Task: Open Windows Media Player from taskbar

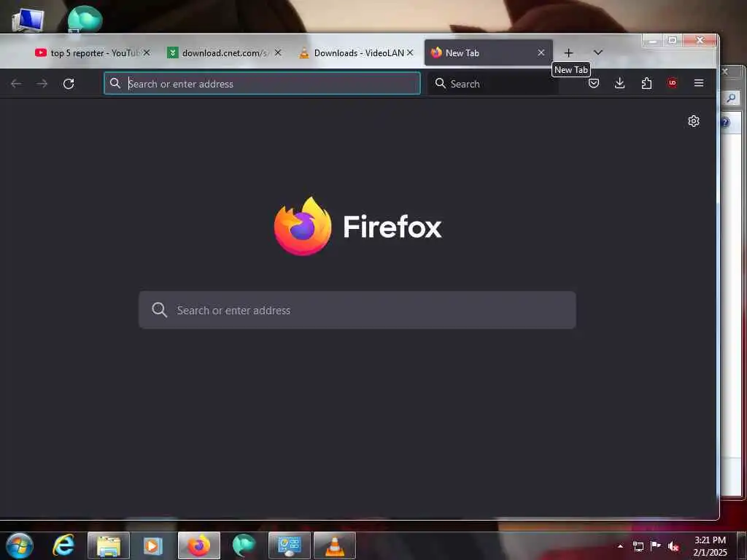Action: [153, 545]
